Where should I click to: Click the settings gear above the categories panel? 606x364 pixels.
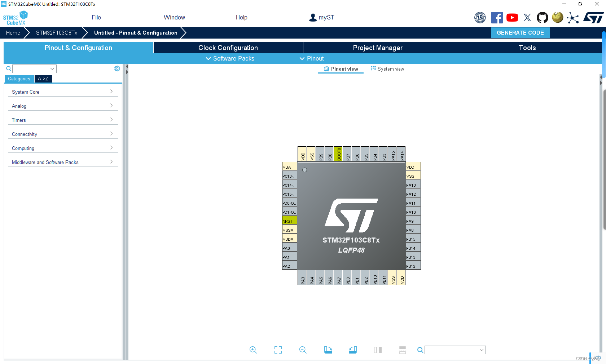coord(117,68)
